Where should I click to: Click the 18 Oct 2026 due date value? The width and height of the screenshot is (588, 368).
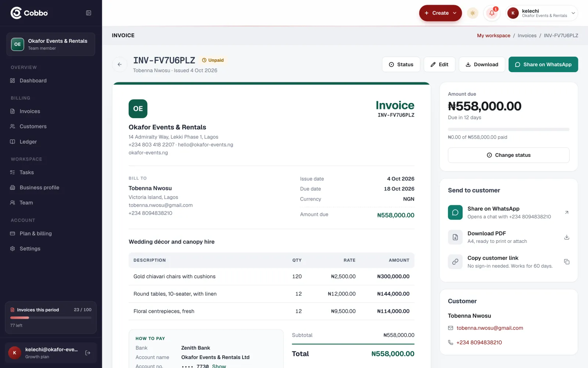[x=399, y=189]
